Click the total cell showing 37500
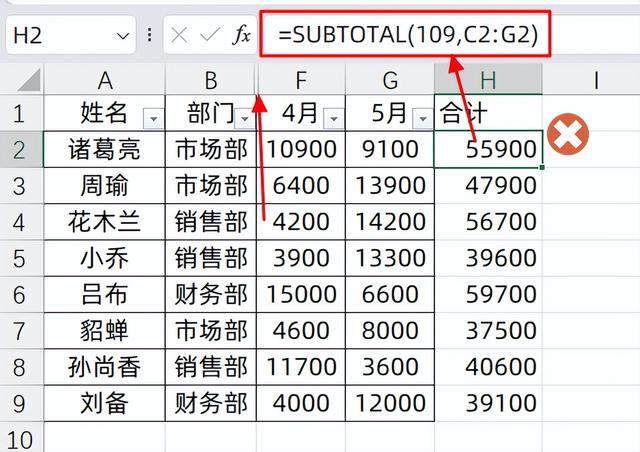640x452 pixels. pos(488,331)
